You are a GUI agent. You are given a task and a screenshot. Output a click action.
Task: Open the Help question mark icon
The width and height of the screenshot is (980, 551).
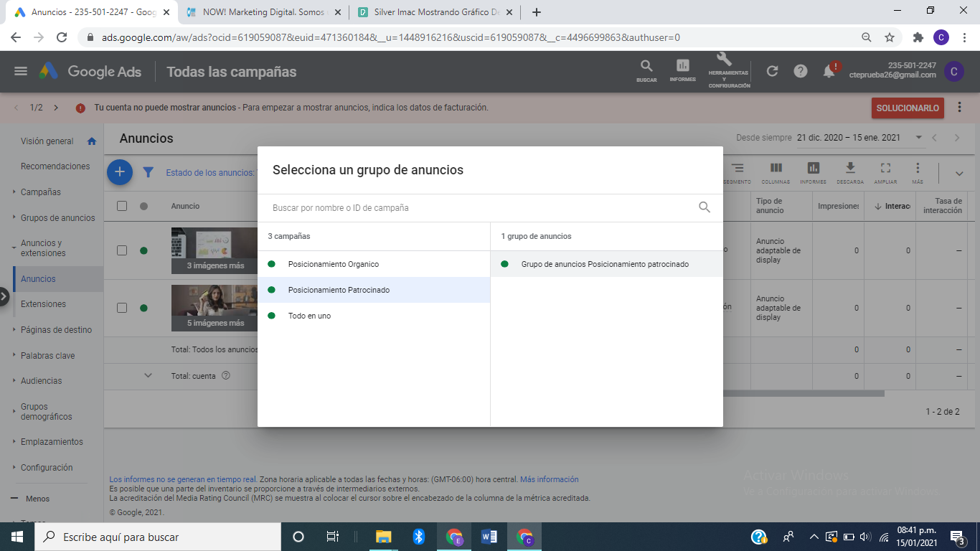[801, 71]
